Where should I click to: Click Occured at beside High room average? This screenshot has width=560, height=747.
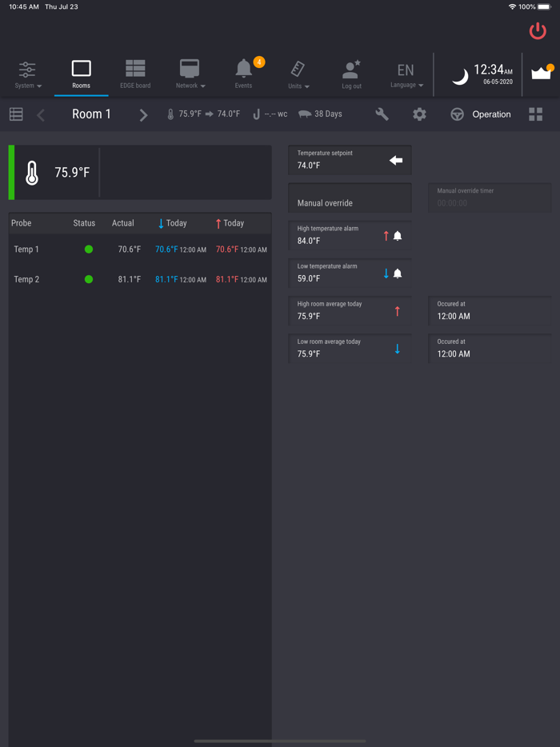click(490, 310)
